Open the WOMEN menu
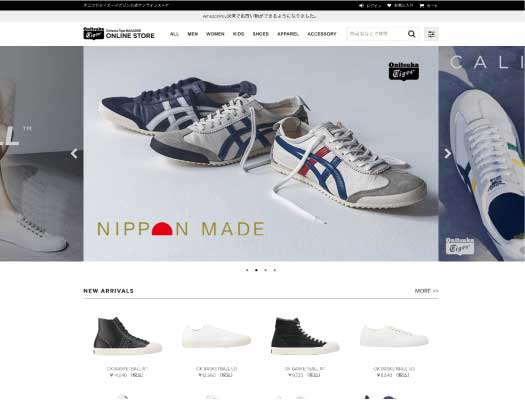525x400 pixels. pyautogui.click(x=215, y=34)
